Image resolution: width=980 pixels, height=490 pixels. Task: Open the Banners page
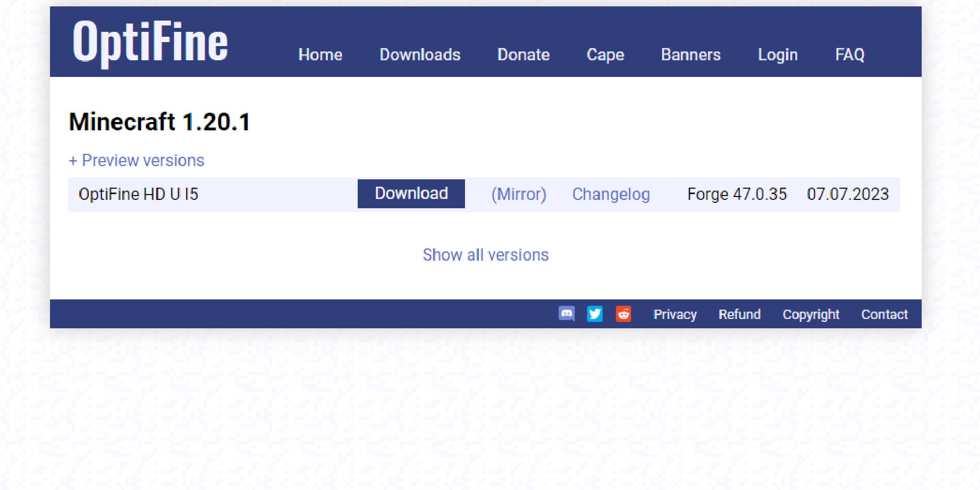pos(691,54)
